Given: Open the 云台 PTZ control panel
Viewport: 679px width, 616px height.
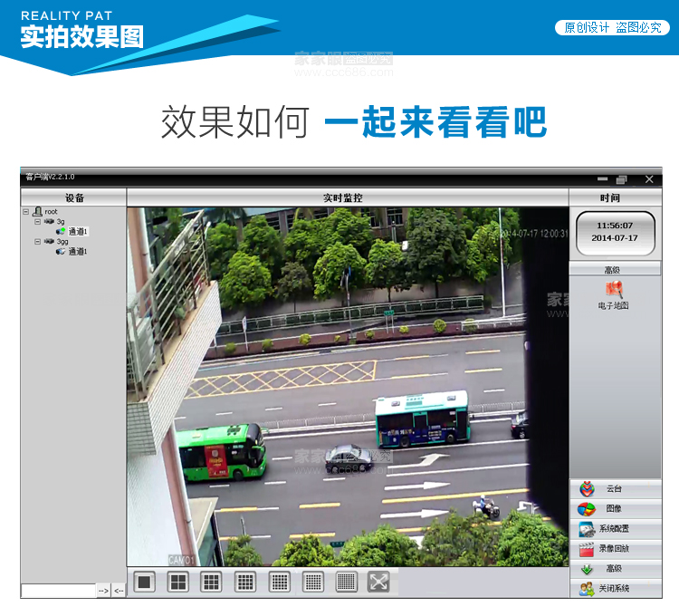Looking at the screenshot, I should click(x=615, y=489).
